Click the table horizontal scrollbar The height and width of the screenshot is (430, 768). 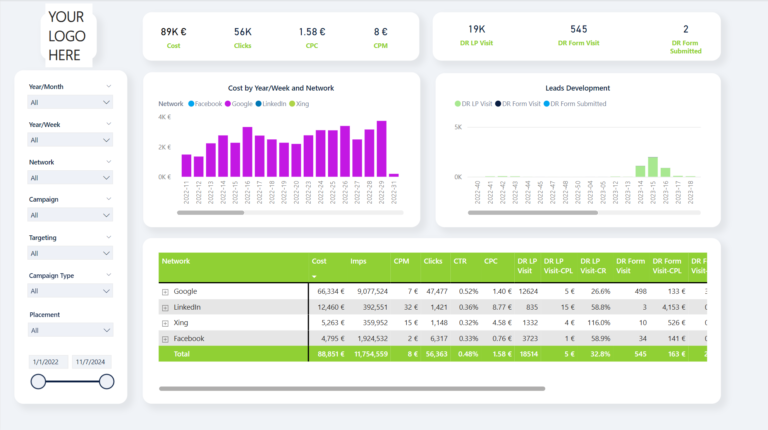point(352,388)
